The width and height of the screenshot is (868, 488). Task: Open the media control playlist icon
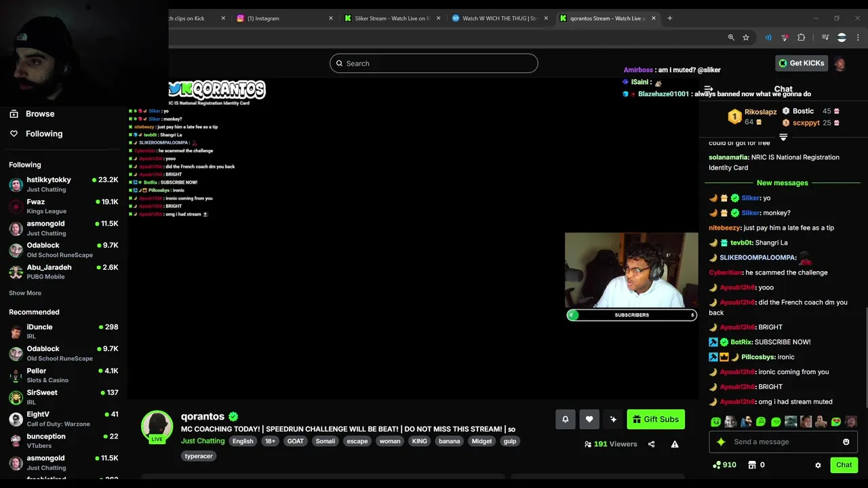[825, 37]
